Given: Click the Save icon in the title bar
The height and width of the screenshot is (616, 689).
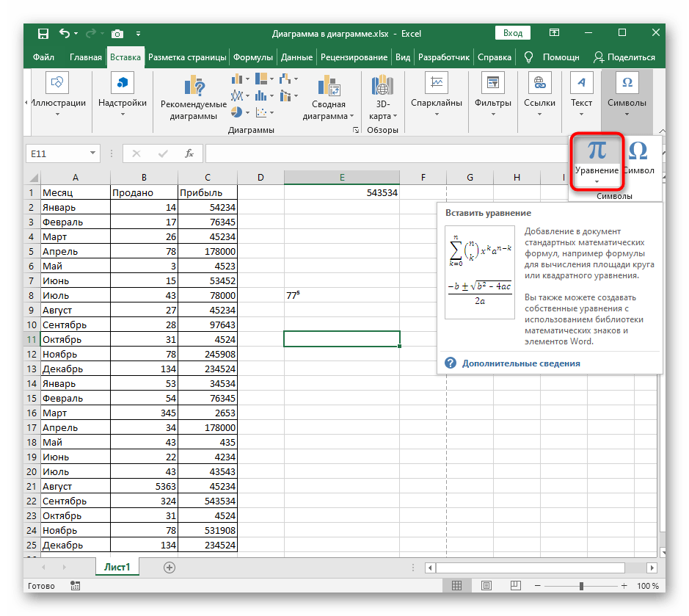Looking at the screenshot, I should 43,33.
